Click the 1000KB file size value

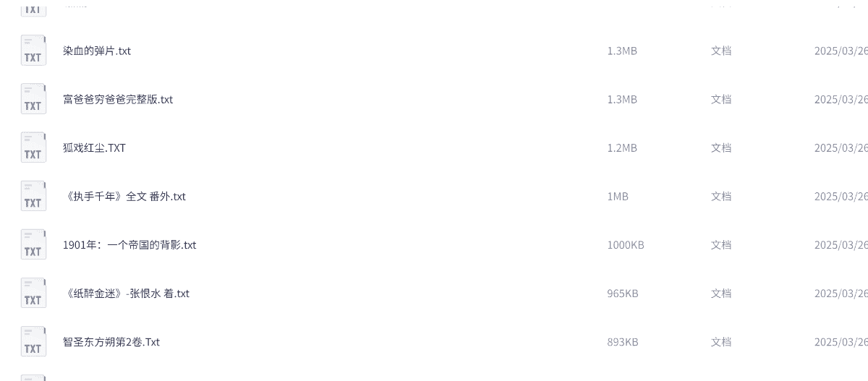(x=626, y=244)
